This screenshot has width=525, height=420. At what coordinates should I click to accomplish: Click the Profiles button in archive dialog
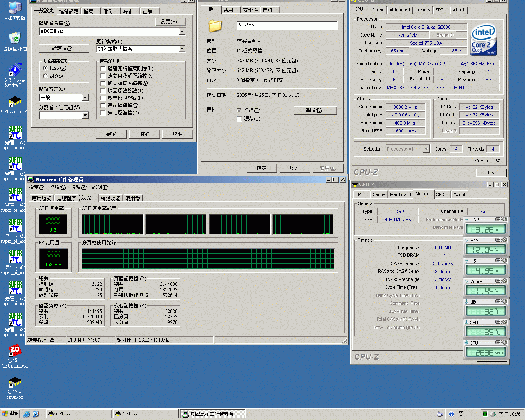64,48
